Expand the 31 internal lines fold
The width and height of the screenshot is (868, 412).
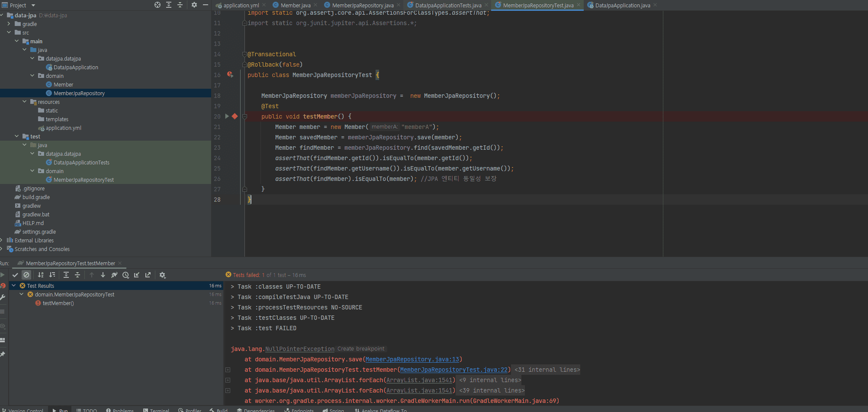[x=547, y=370]
